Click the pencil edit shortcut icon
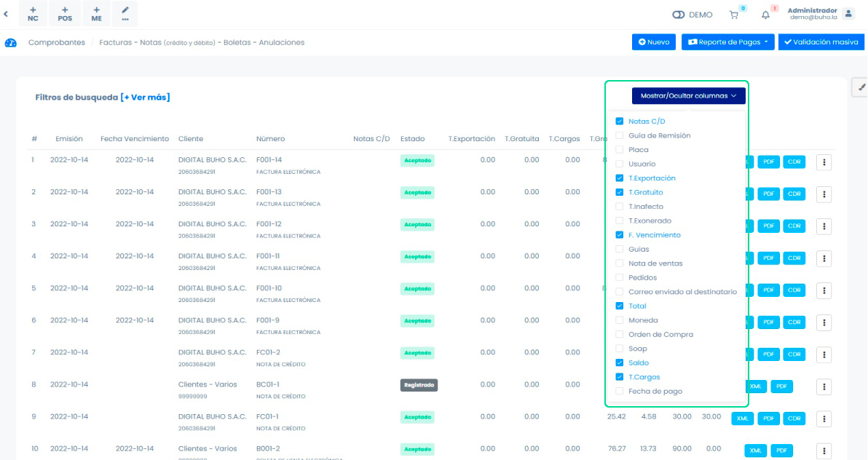 pyautogui.click(x=125, y=15)
